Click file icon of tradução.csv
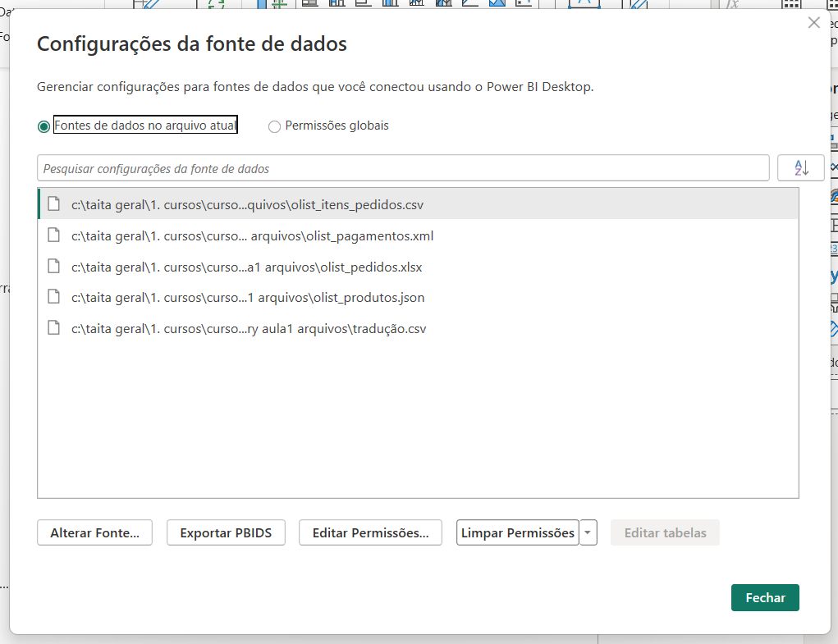This screenshot has height=644, width=838. point(54,327)
